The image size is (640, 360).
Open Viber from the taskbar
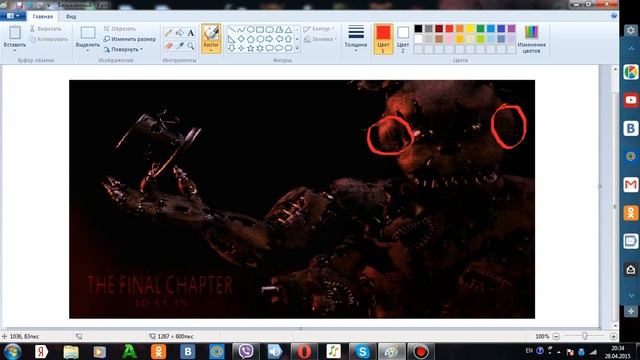pyautogui.click(x=246, y=351)
